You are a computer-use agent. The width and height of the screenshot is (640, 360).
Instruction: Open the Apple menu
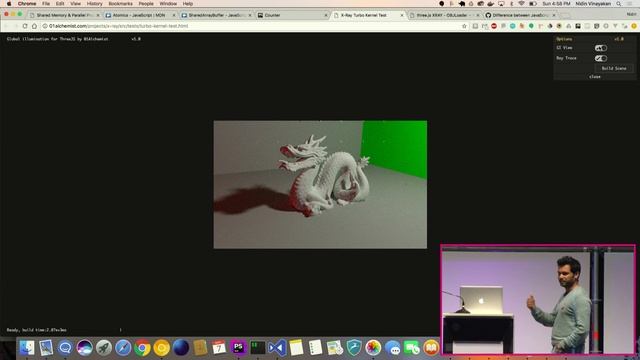9,4
